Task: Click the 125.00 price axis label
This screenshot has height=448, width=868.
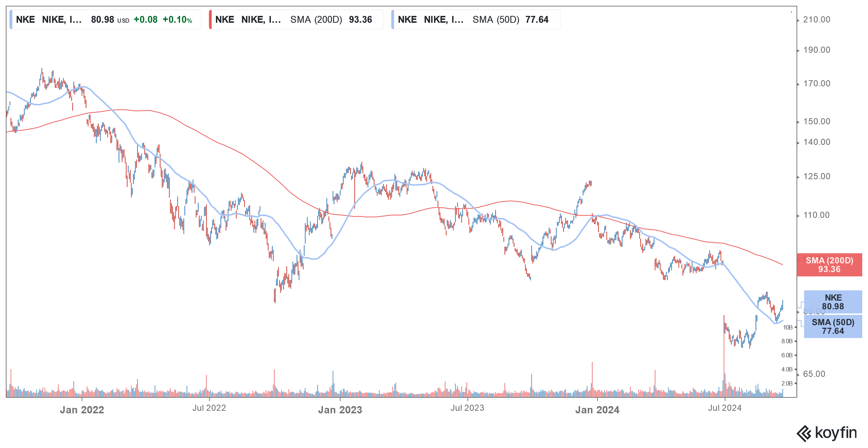Action: click(817, 176)
